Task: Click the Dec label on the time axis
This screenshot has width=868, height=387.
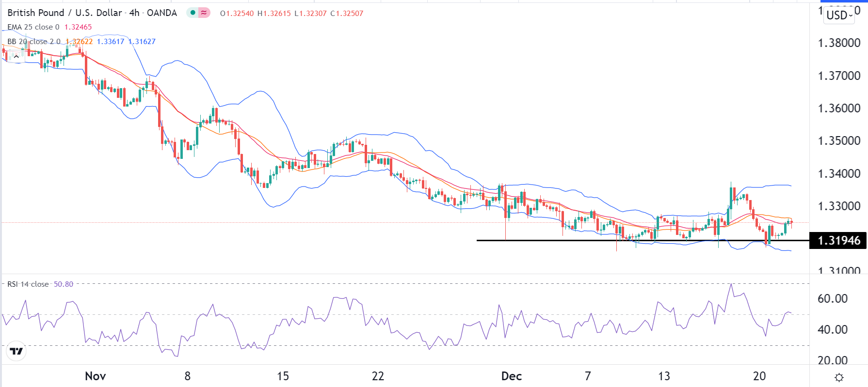Action: [512, 376]
